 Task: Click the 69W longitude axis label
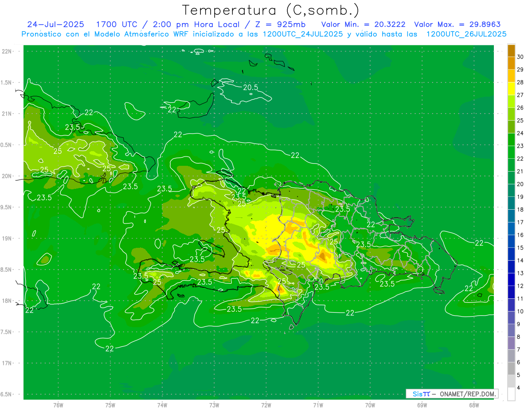click(x=422, y=405)
